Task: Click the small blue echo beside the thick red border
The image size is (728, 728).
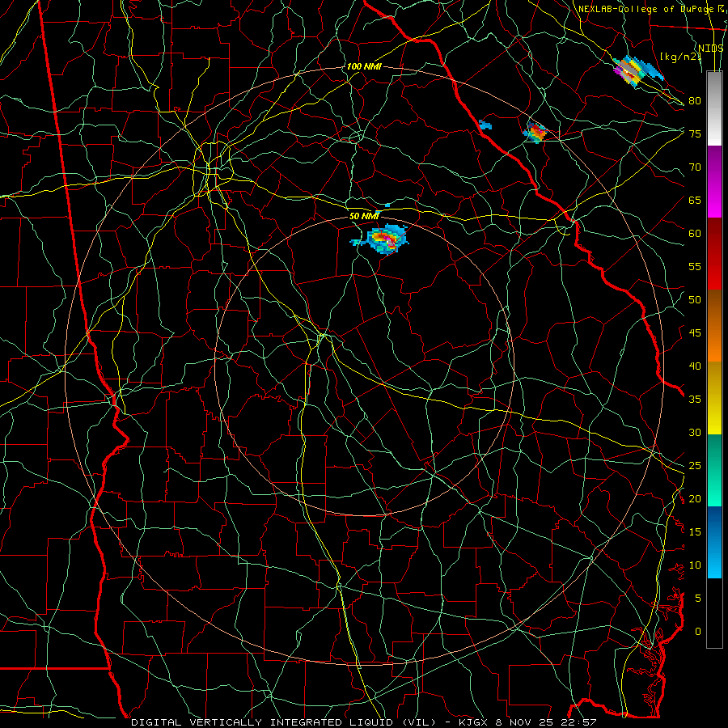Action: (x=485, y=125)
